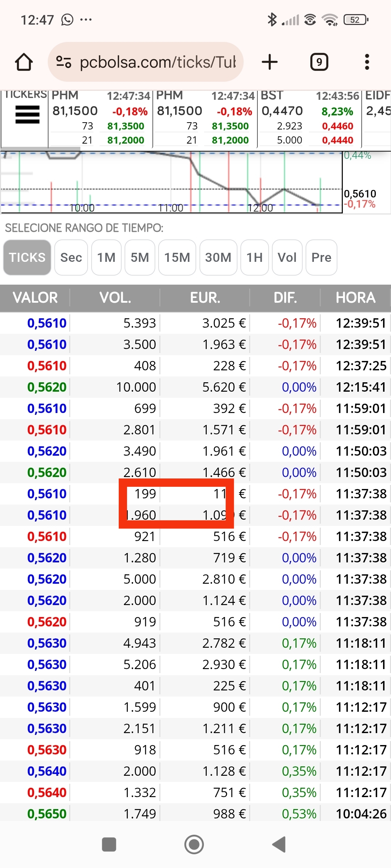391x868 pixels.
Task: Open the browser three-dot menu
Action: 367,62
